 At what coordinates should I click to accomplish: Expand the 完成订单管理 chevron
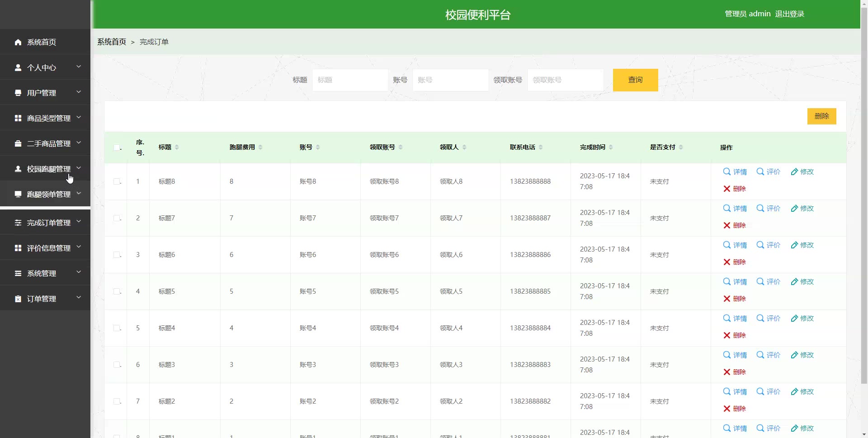pyautogui.click(x=79, y=222)
